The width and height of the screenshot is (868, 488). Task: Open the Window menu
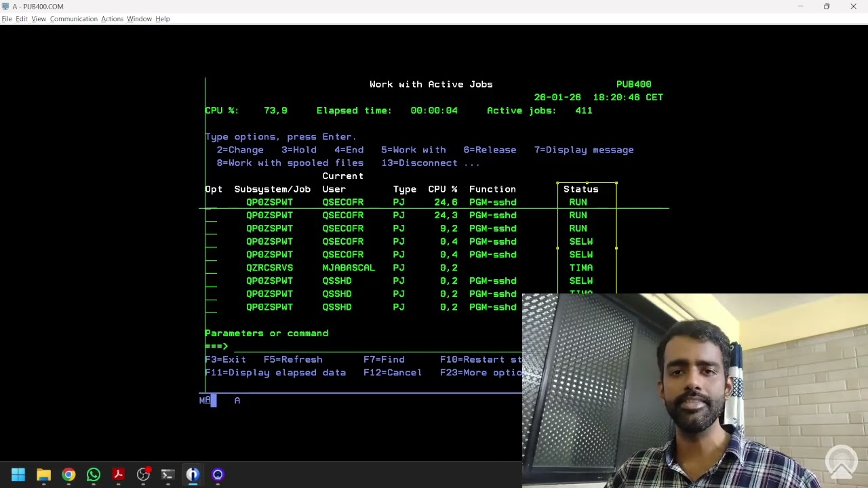139,19
